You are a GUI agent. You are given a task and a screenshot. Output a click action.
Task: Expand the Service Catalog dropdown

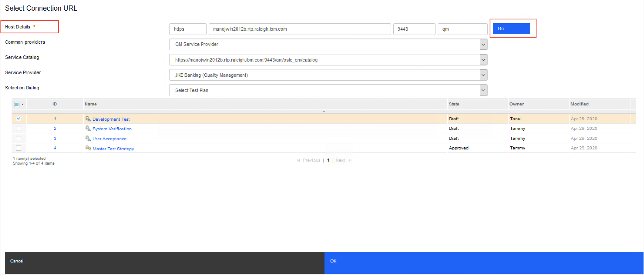coord(483,60)
